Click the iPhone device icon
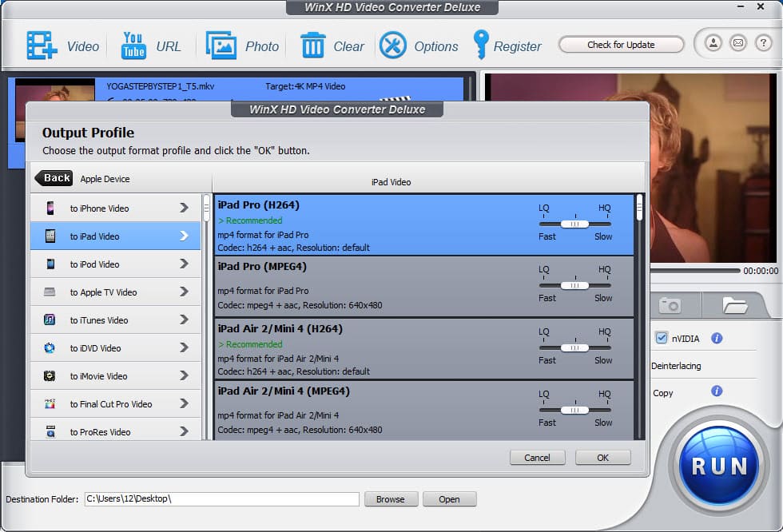The height and width of the screenshot is (532, 783). tap(50, 208)
